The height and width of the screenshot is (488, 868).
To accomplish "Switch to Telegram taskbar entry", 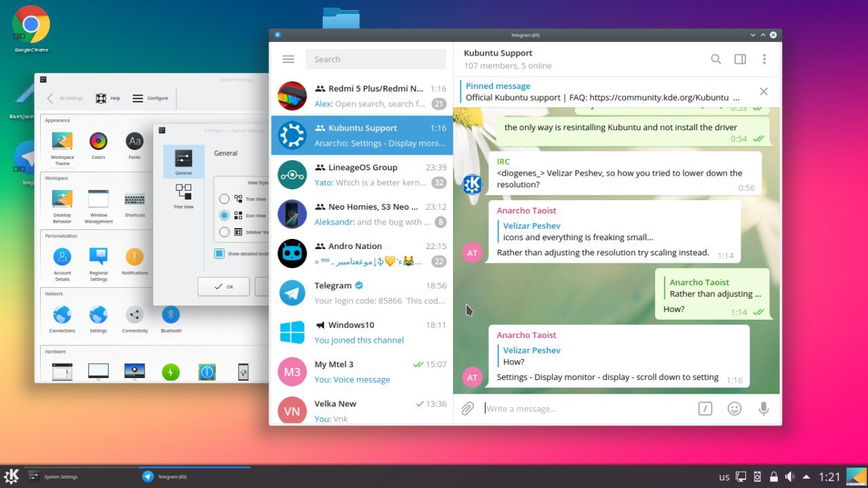I will pyautogui.click(x=194, y=476).
